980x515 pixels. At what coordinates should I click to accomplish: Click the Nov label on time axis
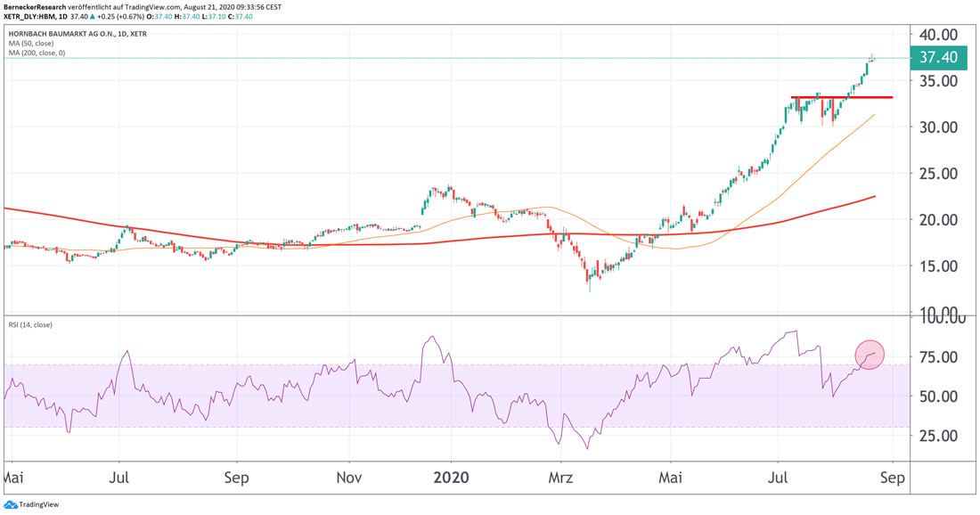[349, 477]
